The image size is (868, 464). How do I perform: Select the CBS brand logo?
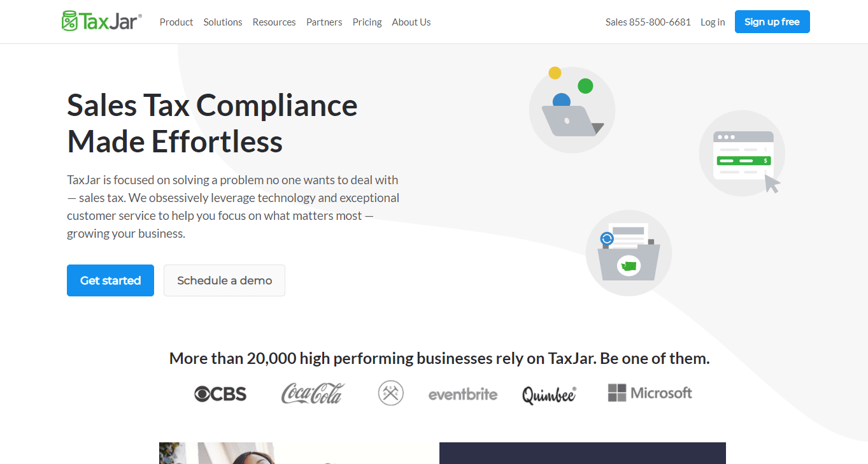(x=220, y=393)
